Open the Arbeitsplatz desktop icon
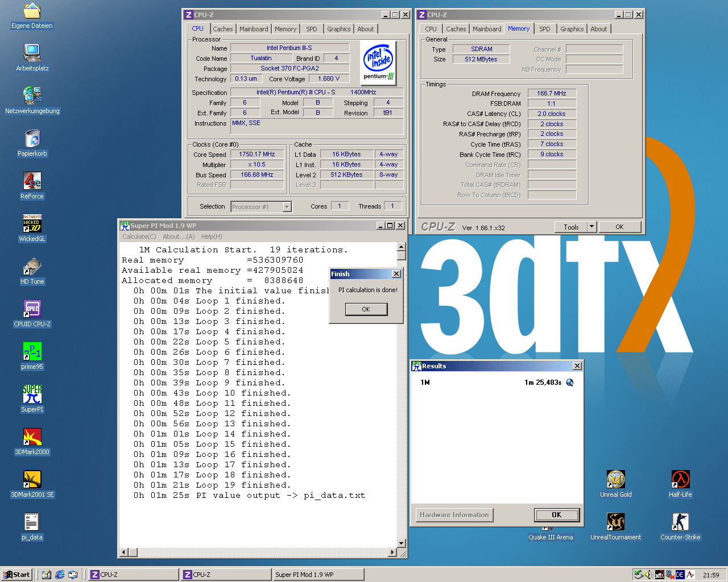728x582 pixels. pos(32,57)
